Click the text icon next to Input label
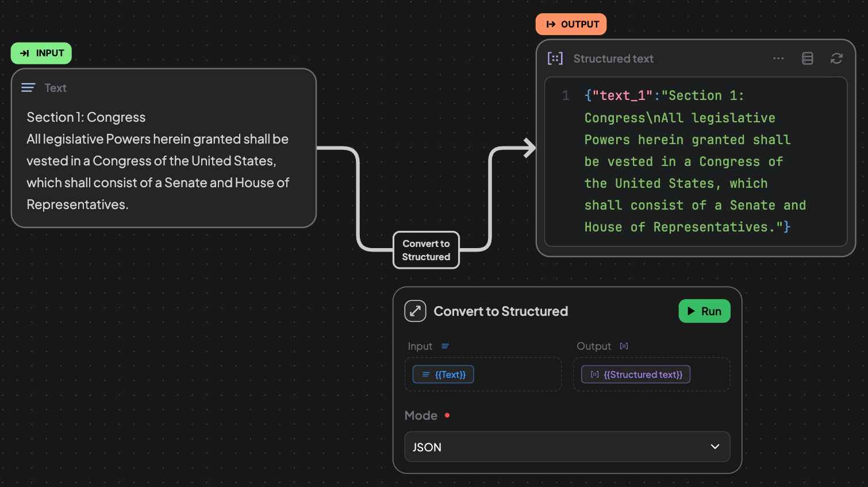Image resolution: width=868 pixels, height=487 pixels. coord(445,346)
